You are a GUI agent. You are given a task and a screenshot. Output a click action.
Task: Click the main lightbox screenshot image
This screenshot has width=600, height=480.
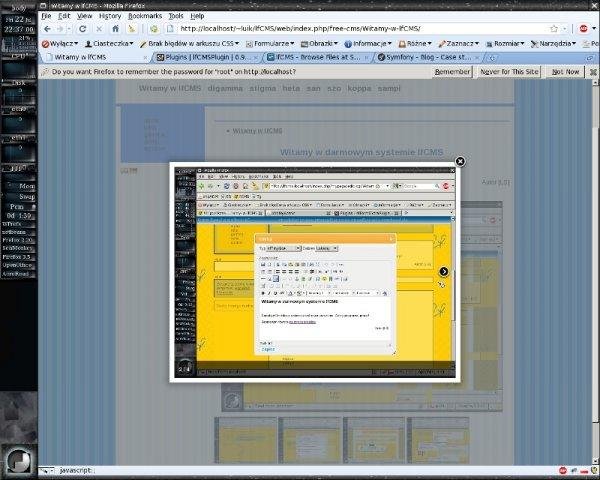click(x=315, y=272)
